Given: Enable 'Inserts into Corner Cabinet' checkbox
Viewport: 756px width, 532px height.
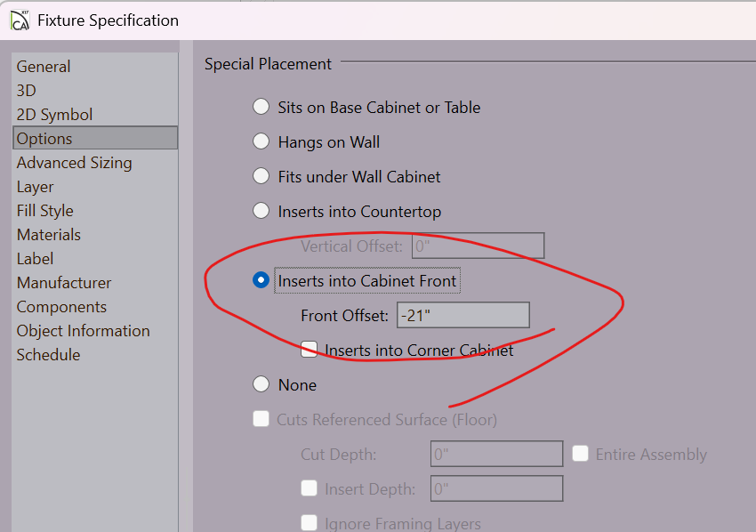Looking at the screenshot, I should (x=310, y=350).
